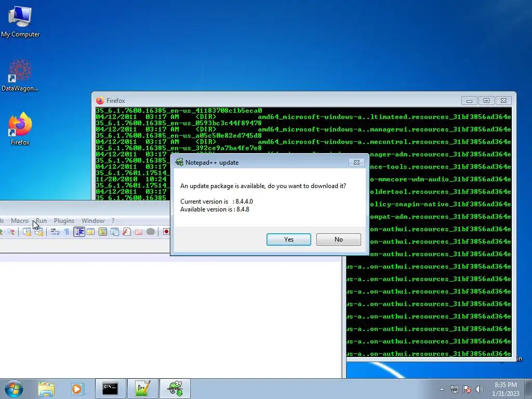This screenshot has height=399, width=532.
Task: Click console line 'olicy-snapin-native_31bf3856ad364e'
Action: click(441, 204)
